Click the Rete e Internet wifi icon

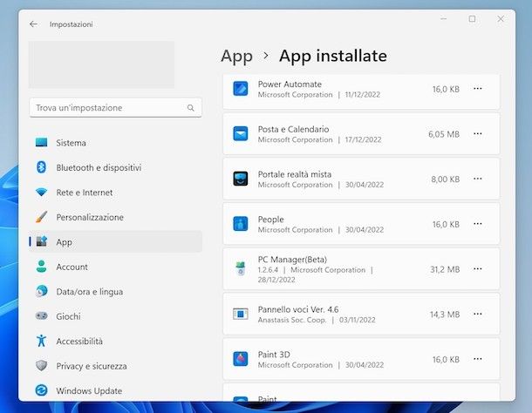pos(41,193)
